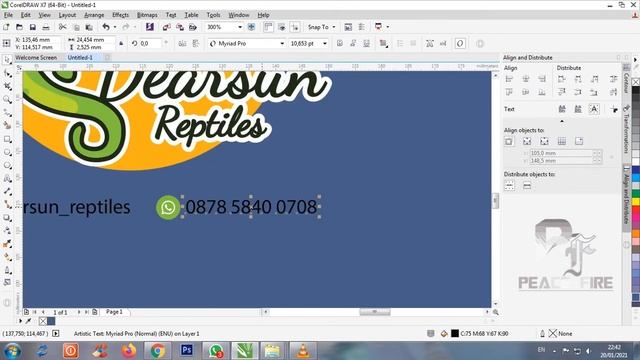This screenshot has height=360, width=640.
Task: Select the Shape tool in the toolbox
Action: tap(7, 73)
